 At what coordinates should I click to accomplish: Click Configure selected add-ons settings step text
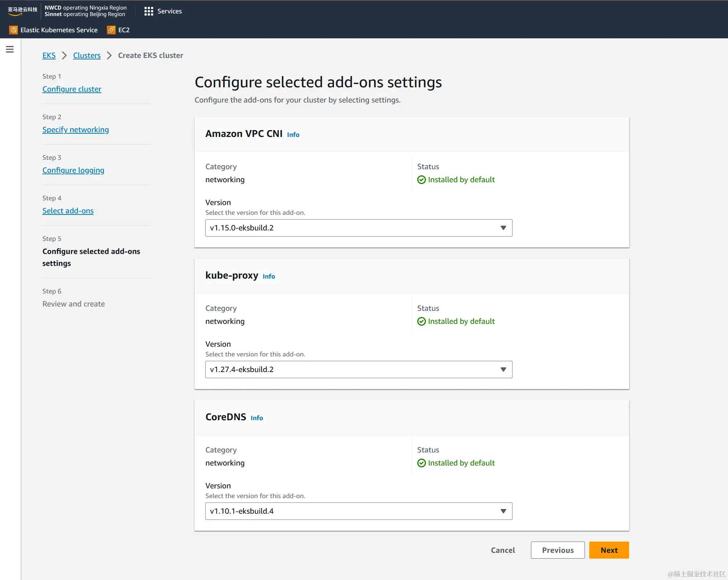click(91, 257)
